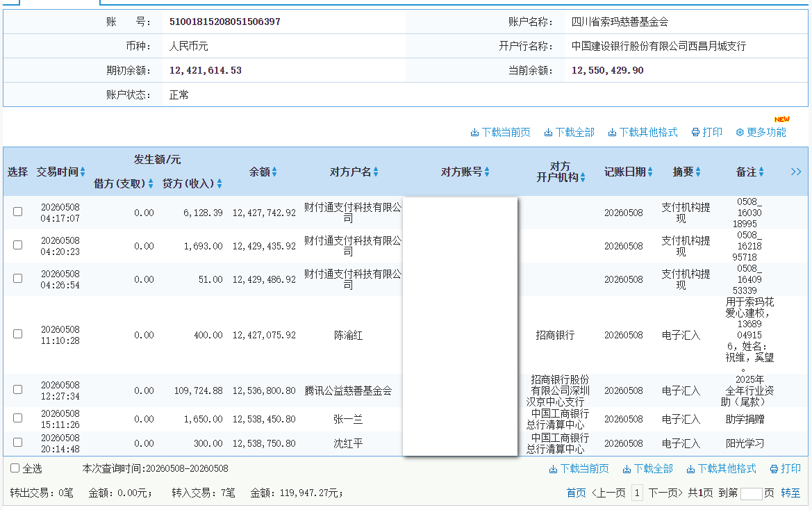Sort by 对方账号 column arrows
Image resolution: width=812 pixels, height=510 pixels.
point(487,172)
